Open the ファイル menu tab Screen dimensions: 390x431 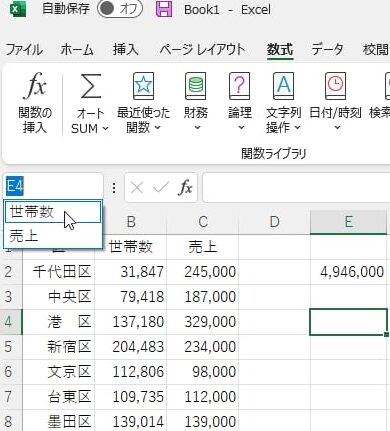(x=24, y=50)
